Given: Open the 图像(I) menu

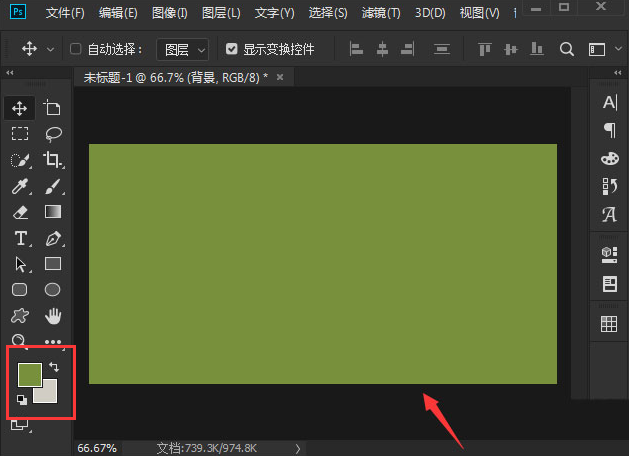Looking at the screenshot, I should click(x=170, y=14).
